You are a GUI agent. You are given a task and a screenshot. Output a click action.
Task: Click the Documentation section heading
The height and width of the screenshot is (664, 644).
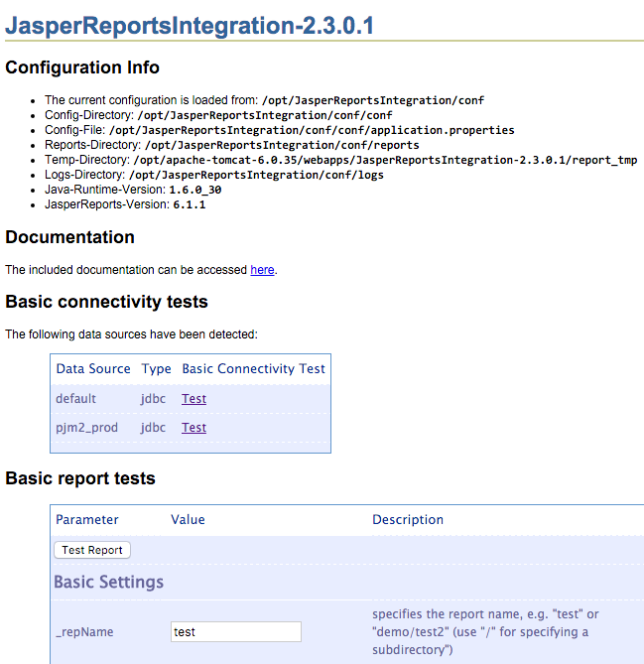69,238
